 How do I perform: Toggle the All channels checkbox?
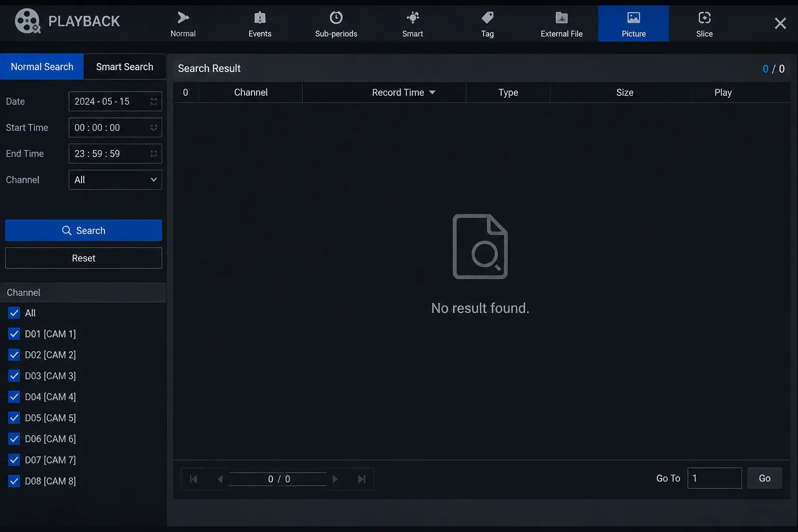14,313
